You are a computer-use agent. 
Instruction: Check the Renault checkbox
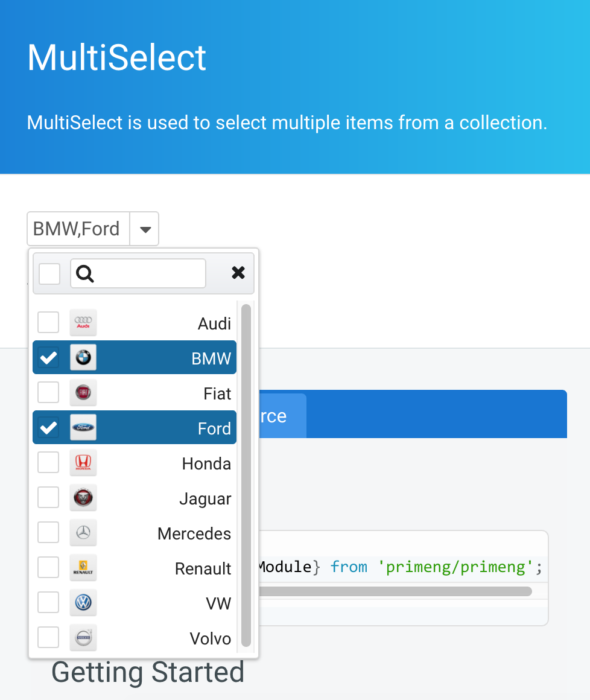[48, 567]
